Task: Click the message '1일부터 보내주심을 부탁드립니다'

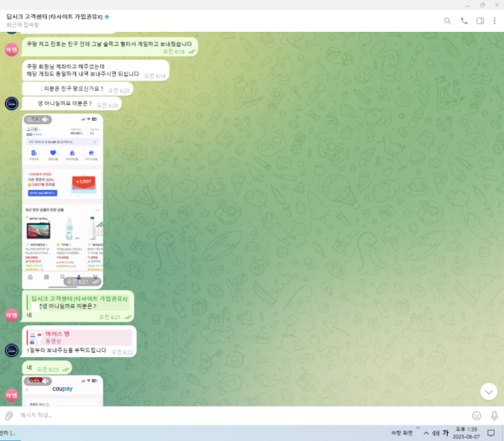Action: pyautogui.click(x=66, y=350)
